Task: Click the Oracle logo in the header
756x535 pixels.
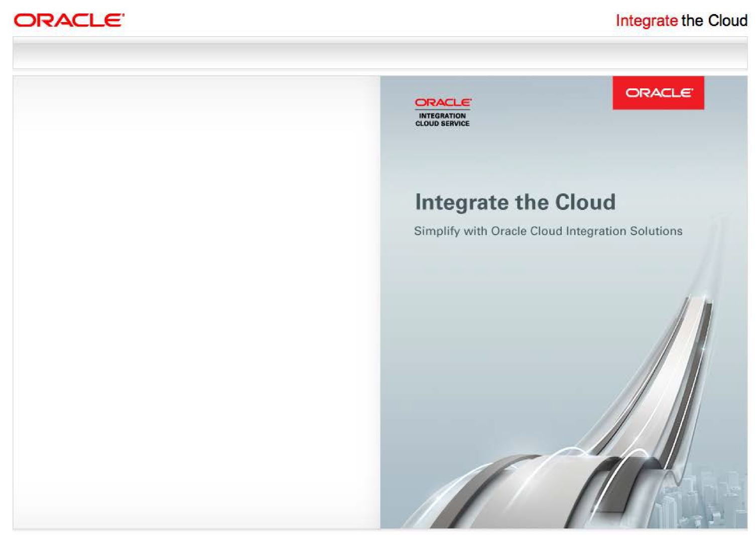Action: [x=69, y=21]
